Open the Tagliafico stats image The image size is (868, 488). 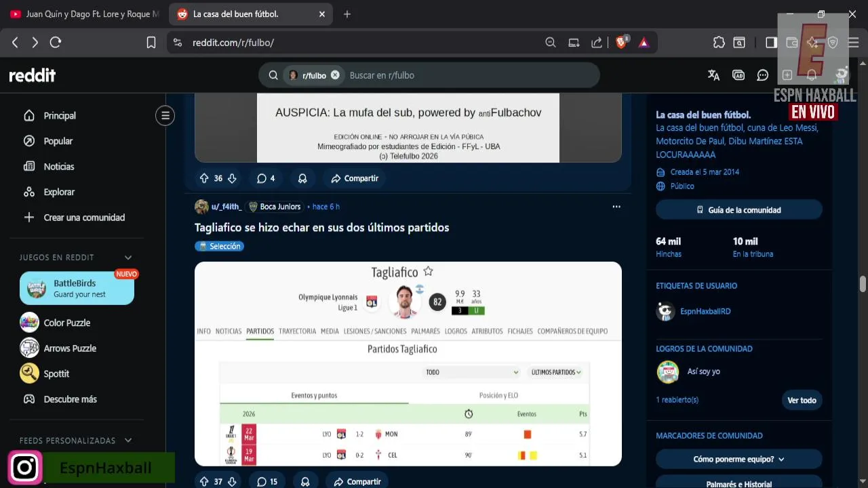pos(408,364)
